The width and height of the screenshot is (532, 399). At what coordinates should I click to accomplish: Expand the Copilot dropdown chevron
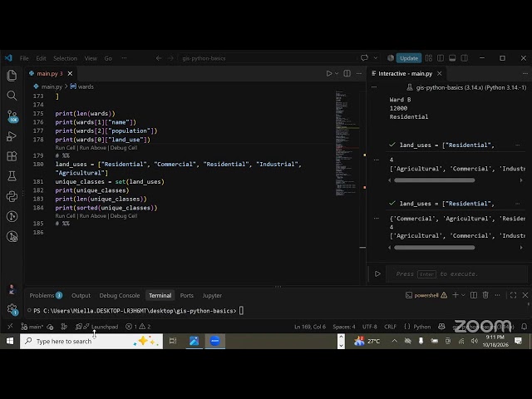click(x=375, y=58)
